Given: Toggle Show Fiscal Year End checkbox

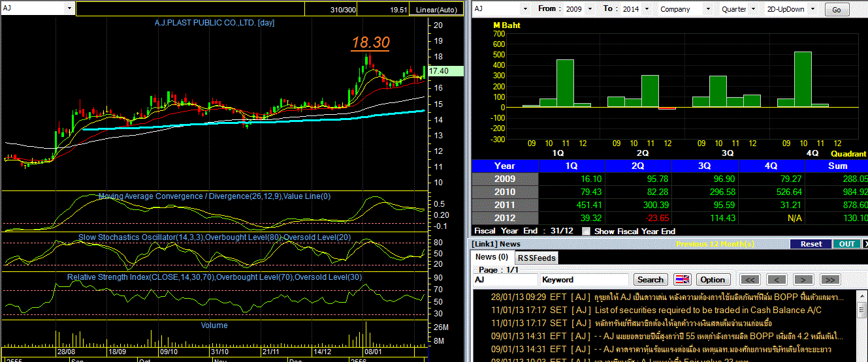Looking at the screenshot, I should point(586,231).
